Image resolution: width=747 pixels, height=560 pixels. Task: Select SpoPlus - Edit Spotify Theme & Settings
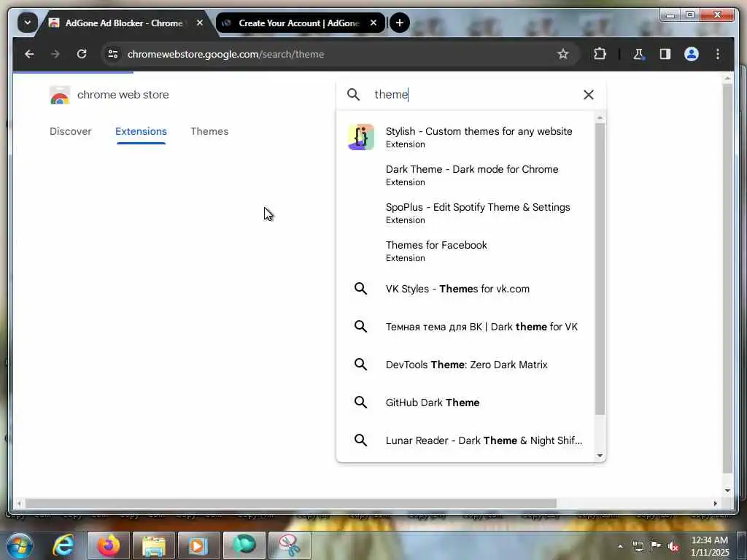coord(466,213)
